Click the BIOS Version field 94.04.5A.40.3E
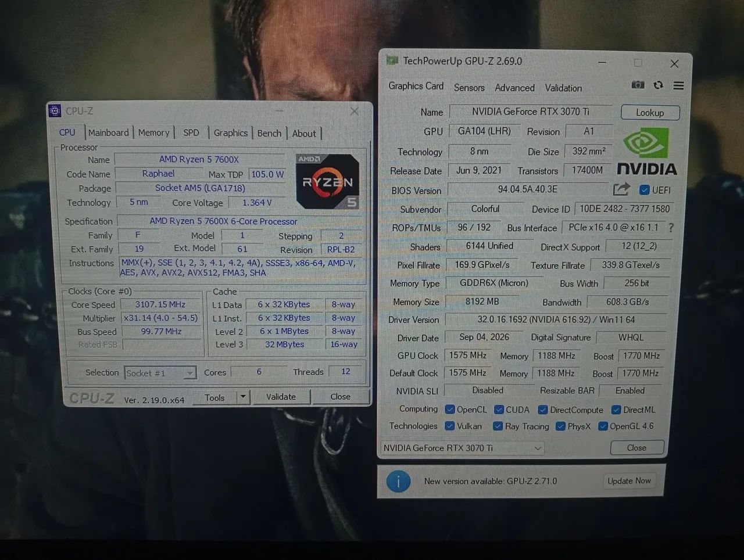This screenshot has width=744, height=560. (527, 189)
